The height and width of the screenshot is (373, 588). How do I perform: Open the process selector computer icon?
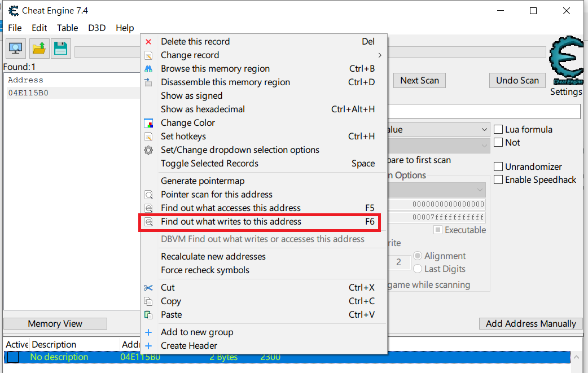click(x=15, y=49)
